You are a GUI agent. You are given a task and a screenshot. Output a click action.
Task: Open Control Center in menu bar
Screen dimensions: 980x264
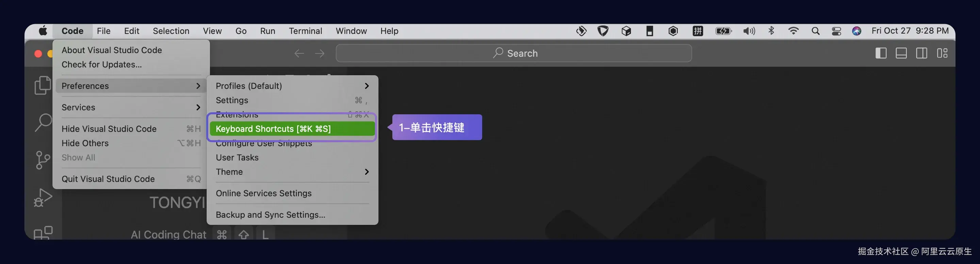tap(836, 31)
